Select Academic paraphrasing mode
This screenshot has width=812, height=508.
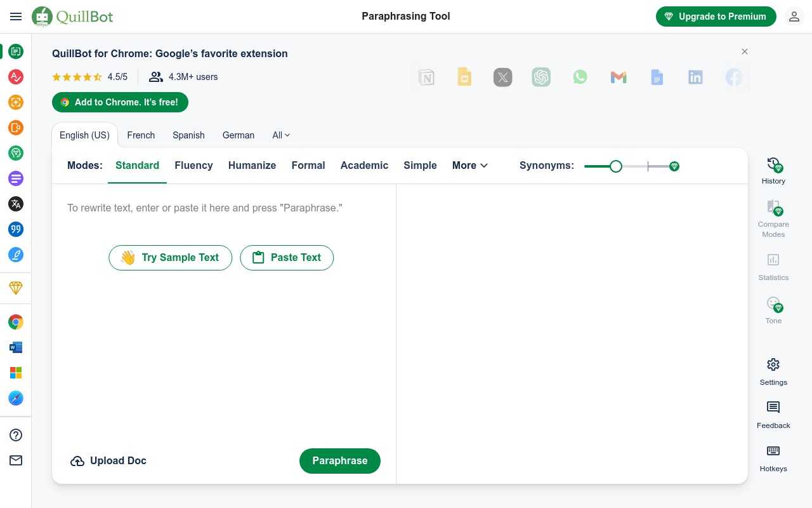[x=364, y=165]
